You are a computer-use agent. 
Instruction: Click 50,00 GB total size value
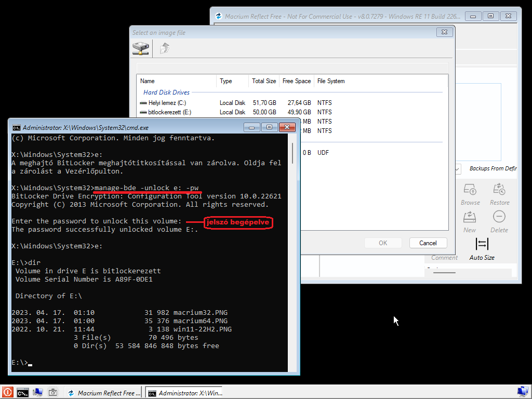click(x=264, y=112)
